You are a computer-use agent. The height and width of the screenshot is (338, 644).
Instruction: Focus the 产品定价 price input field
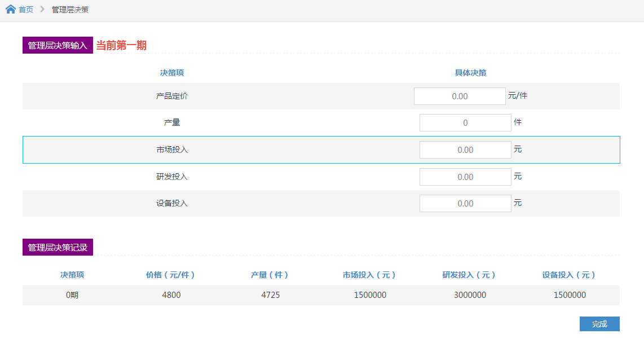460,96
